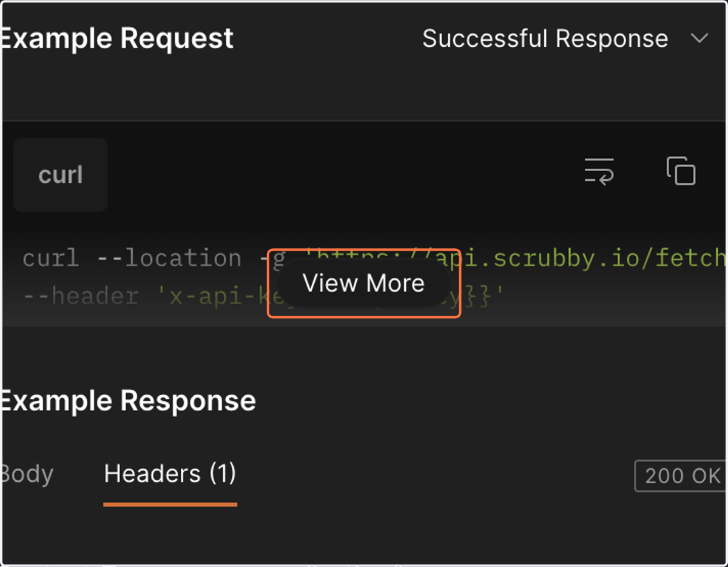Toggle line wrapping in the code snippet
This screenshot has height=567, width=728.
point(599,171)
